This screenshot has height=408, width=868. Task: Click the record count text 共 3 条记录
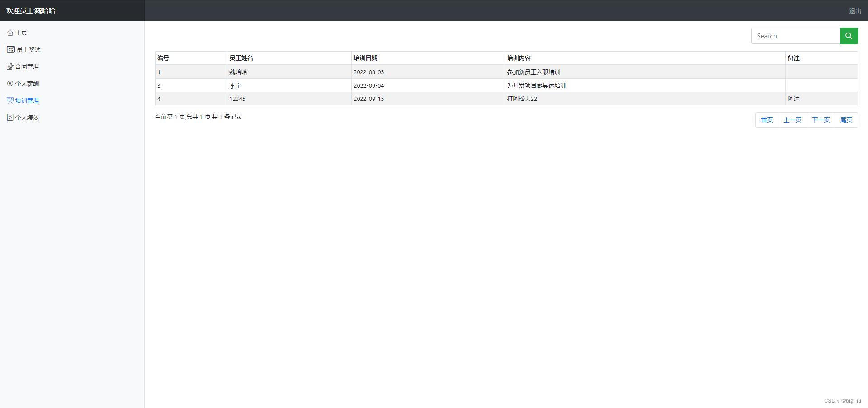pyautogui.click(x=227, y=117)
